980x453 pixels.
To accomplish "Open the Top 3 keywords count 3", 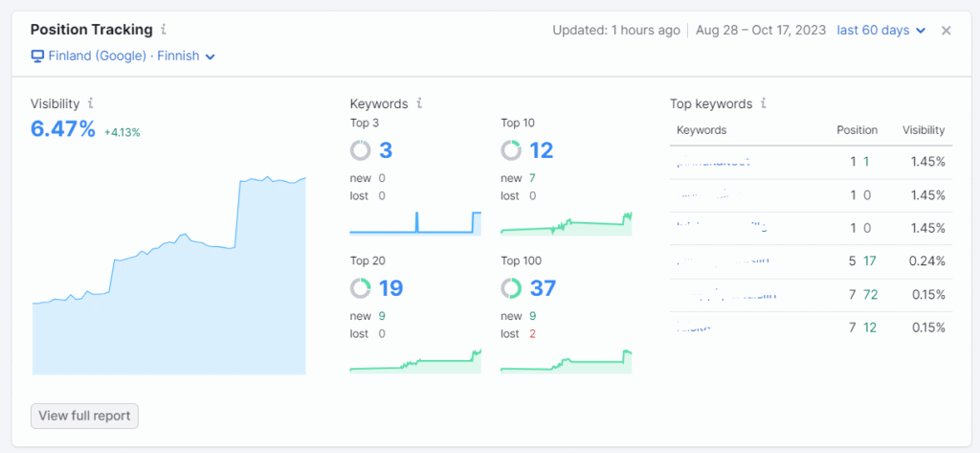I will pyautogui.click(x=386, y=150).
